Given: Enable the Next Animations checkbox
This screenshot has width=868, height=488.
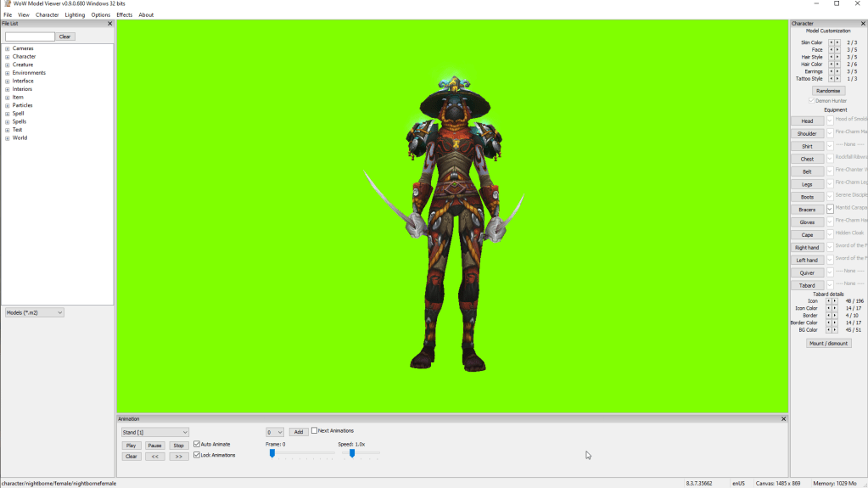Looking at the screenshot, I should 315,431.
